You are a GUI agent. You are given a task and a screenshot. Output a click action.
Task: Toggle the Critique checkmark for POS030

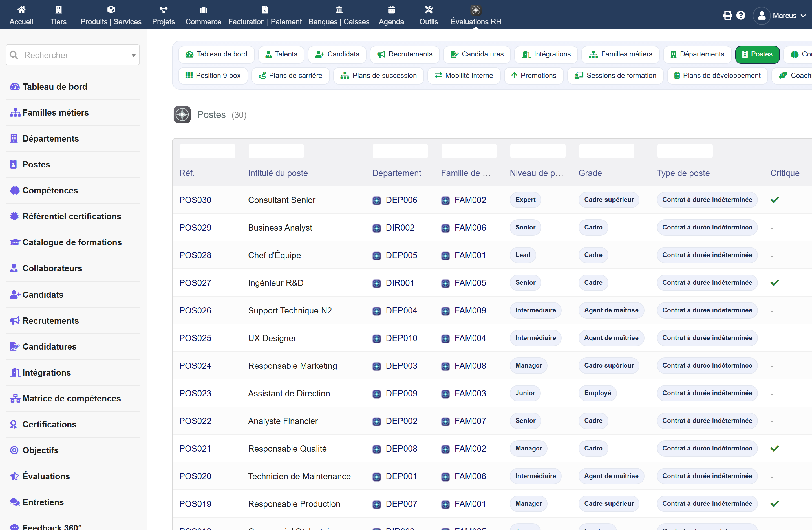[x=775, y=200]
